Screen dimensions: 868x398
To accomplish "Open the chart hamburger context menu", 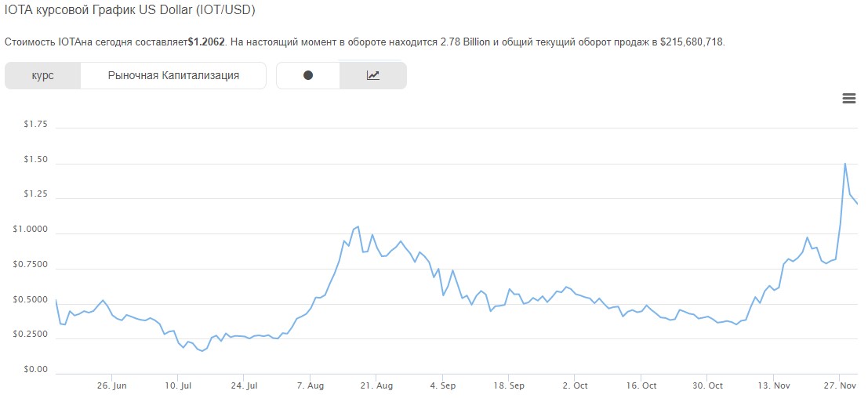I will coord(848,98).
